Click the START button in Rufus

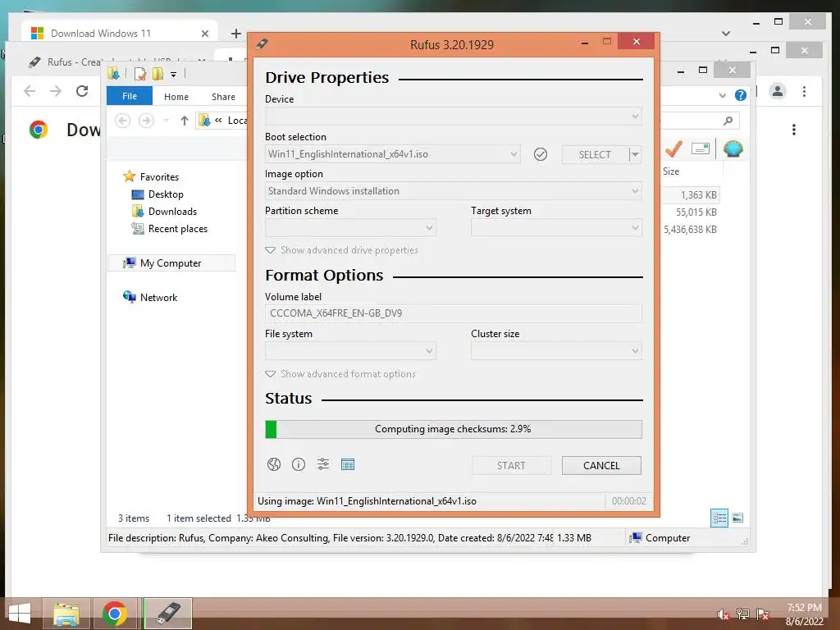point(511,466)
